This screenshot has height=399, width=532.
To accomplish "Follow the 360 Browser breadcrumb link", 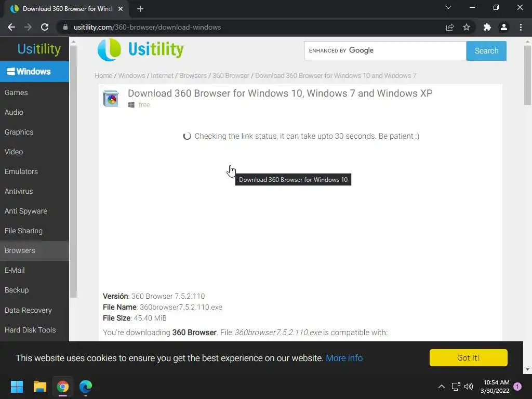I will click(231, 76).
